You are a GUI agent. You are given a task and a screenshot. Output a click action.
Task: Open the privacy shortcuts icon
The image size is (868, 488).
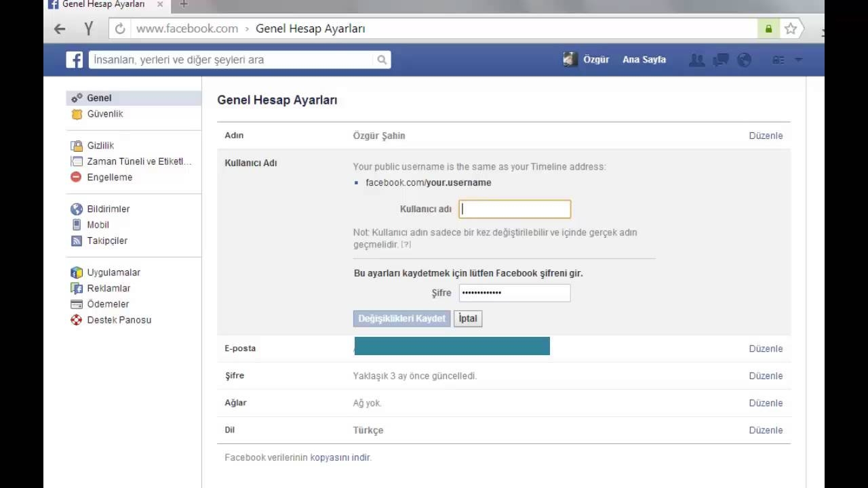coord(778,60)
